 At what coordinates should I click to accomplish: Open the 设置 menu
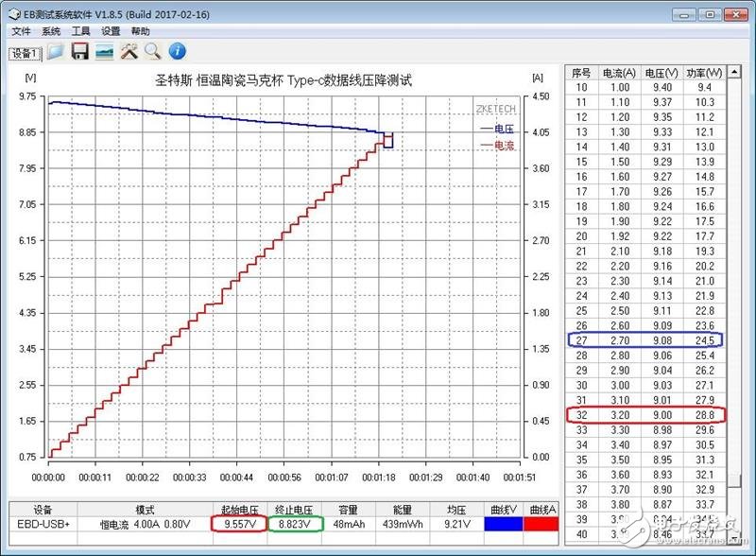(111, 31)
